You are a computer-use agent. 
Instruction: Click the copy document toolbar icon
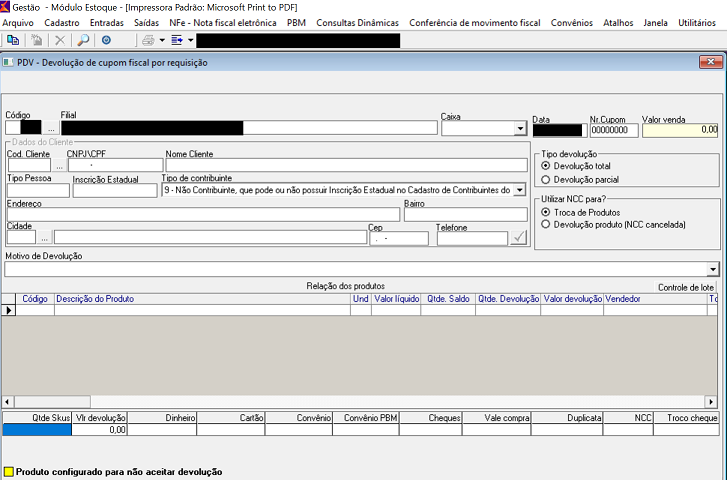click(x=13, y=40)
